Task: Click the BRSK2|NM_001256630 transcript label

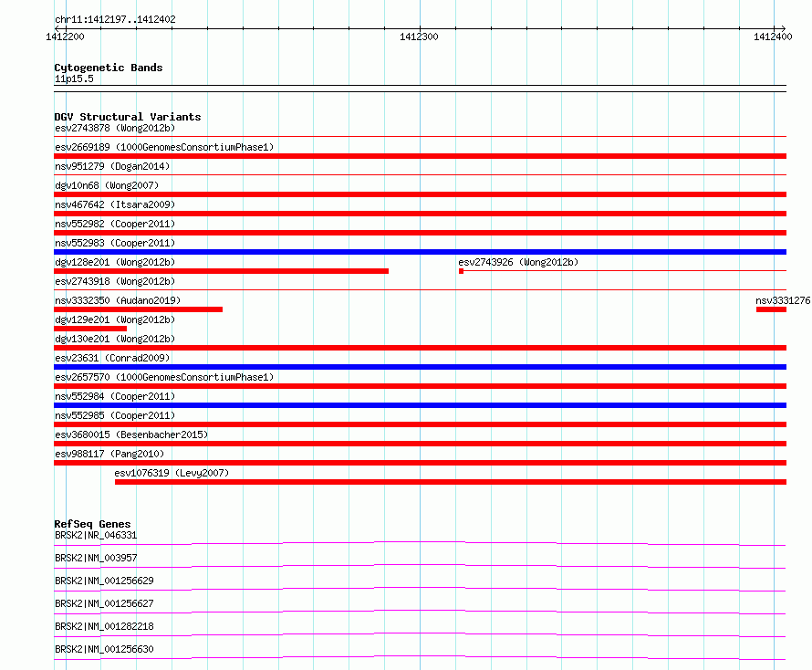Action: click(104, 649)
